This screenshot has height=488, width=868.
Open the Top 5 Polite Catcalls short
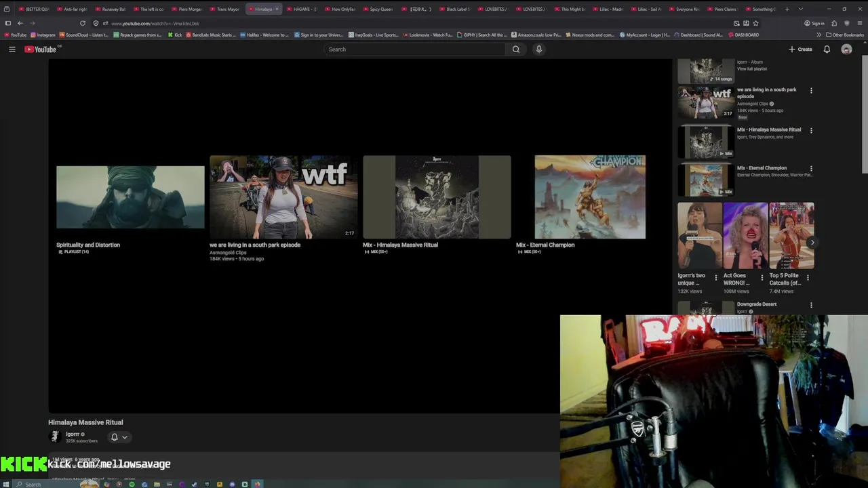pyautogui.click(x=791, y=236)
